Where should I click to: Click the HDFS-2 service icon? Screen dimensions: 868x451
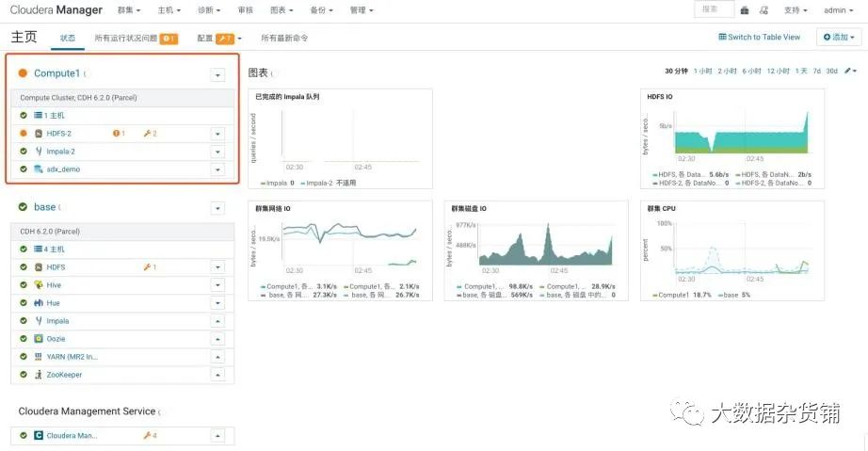click(39, 134)
